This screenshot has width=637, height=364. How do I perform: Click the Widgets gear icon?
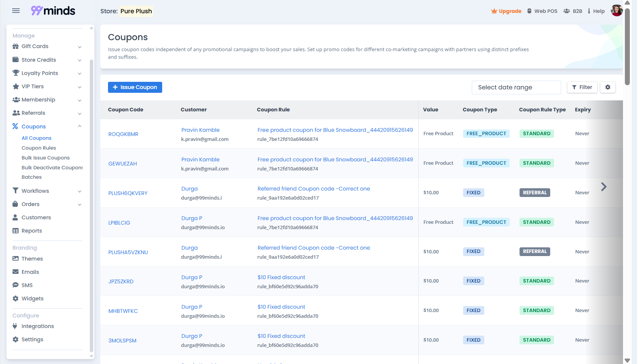coord(16,298)
